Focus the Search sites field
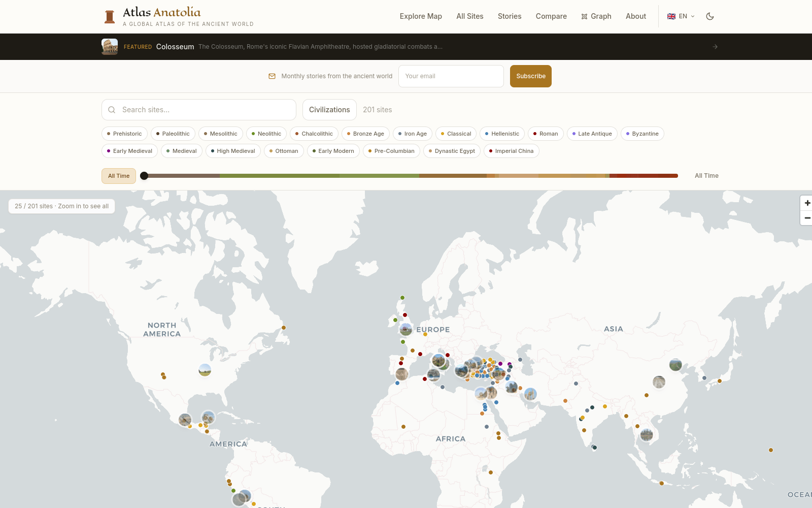Screen dimensions: 812x508 tap(199, 110)
